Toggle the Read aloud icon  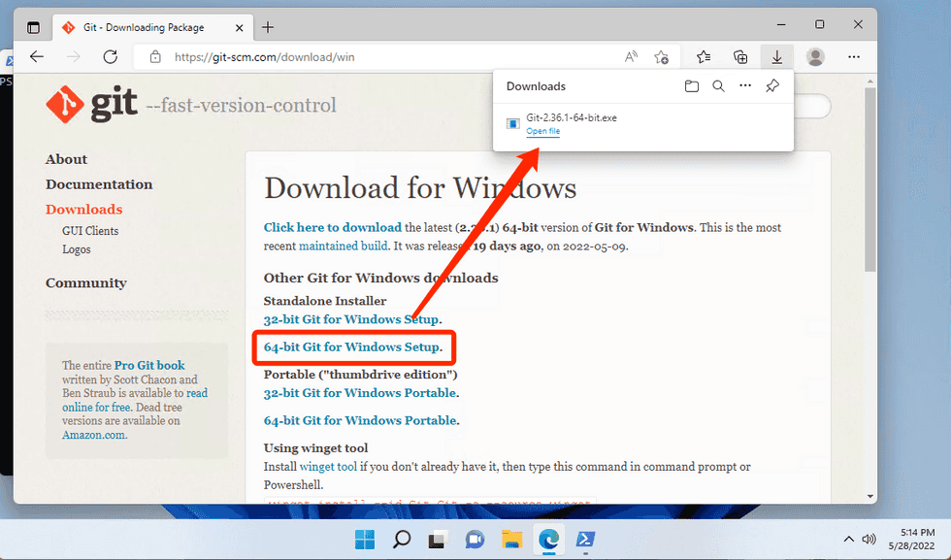631,57
